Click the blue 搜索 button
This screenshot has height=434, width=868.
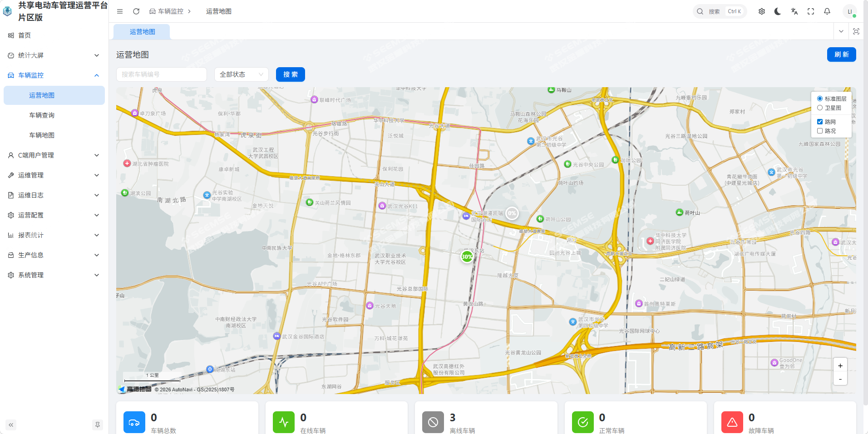coord(291,74)
